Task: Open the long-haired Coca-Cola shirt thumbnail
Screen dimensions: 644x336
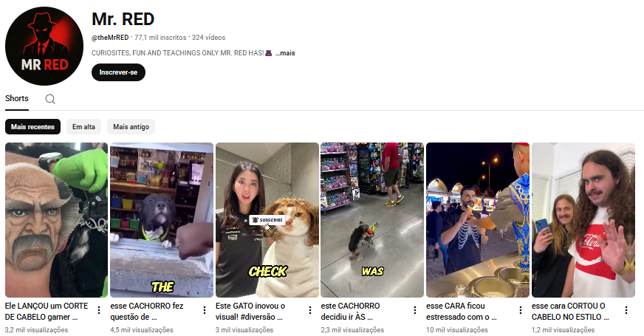Action: [583, 220]
